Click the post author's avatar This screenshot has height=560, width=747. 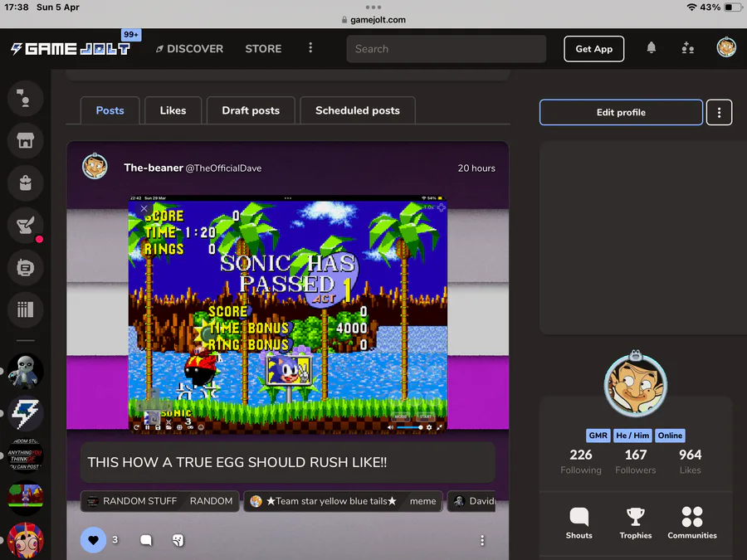95,167
